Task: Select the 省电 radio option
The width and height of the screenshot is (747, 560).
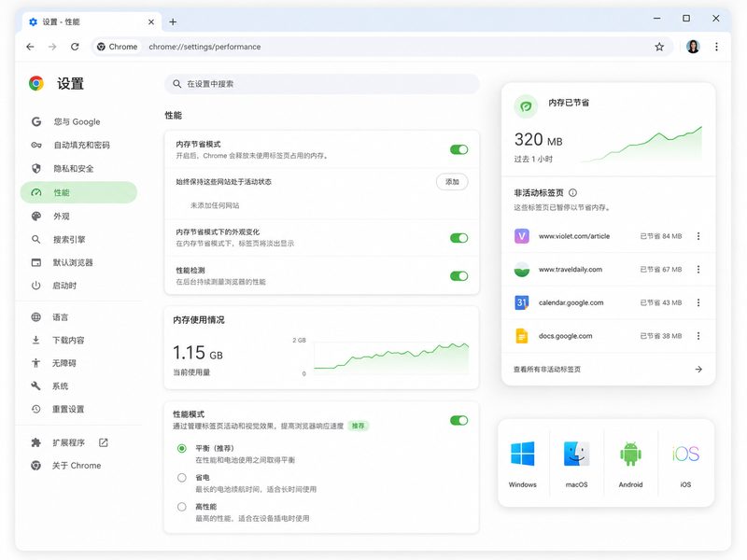Action: click(182, 477)
